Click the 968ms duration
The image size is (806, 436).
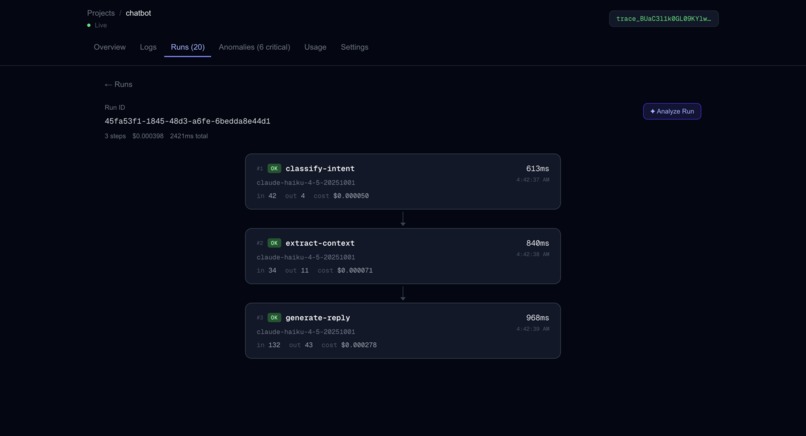pyautogui.click(x=537, y=318)
